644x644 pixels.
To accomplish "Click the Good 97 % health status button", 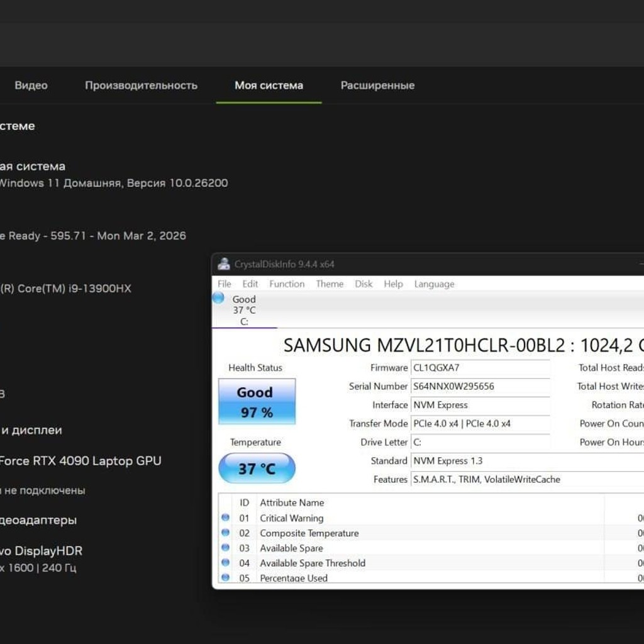I will point(257,401).
